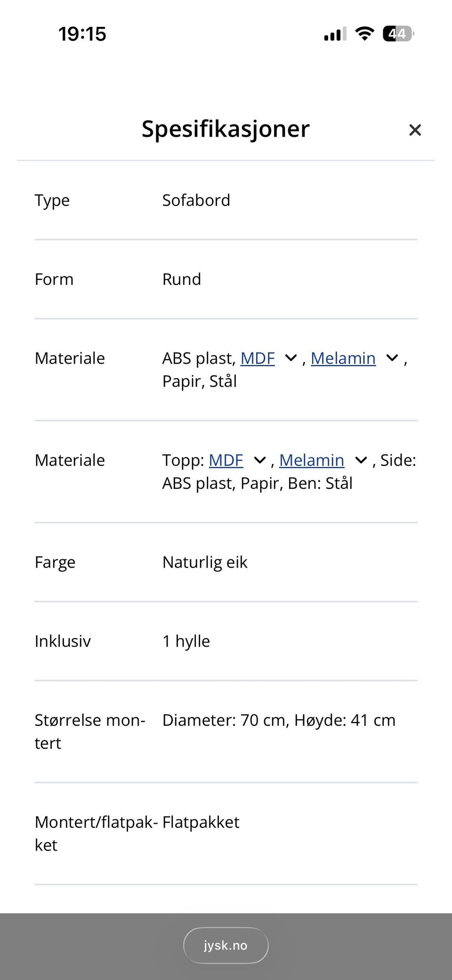Tap the 1 hylle value
The width and height of the screenshot is (452, 980).
186,641
